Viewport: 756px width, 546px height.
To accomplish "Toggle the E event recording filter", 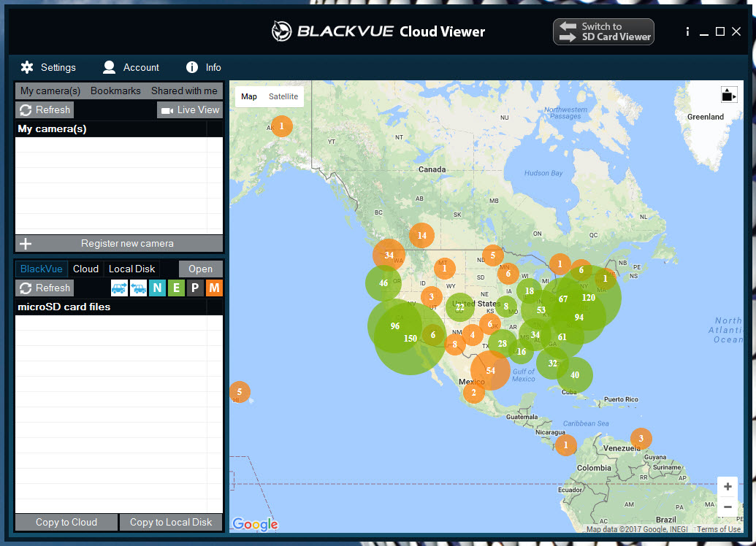I will tap(177, 288).
